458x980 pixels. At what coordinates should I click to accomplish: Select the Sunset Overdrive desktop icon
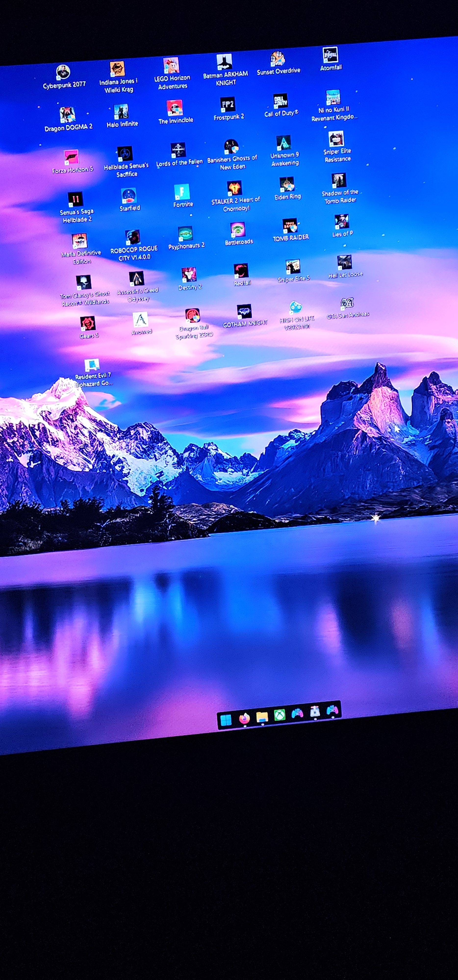pos(278,59)
